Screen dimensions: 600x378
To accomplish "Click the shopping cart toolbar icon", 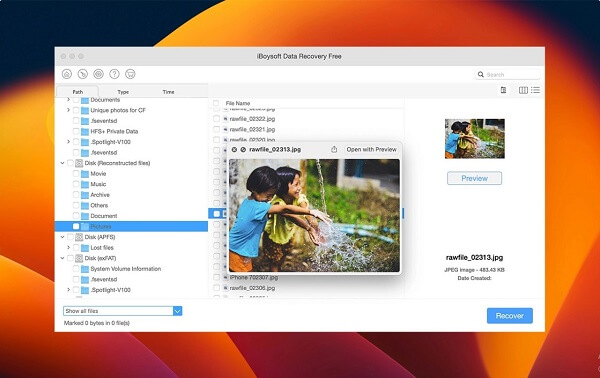I will [x=130, y=74].
